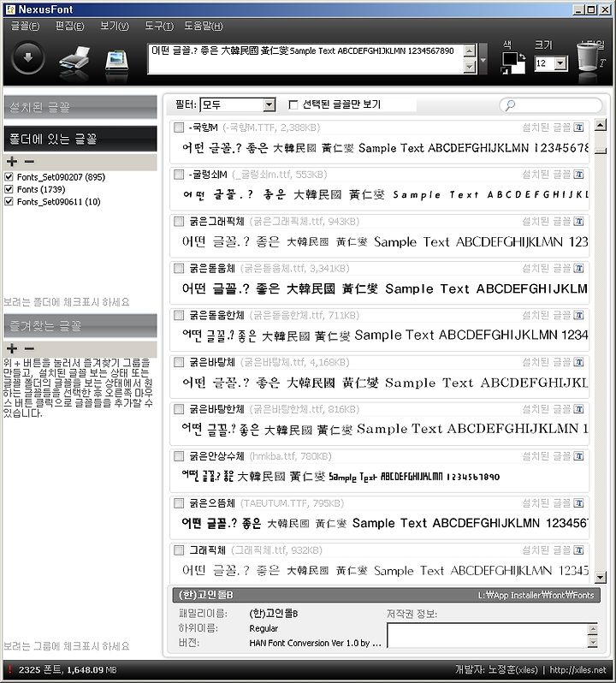The height and width of the screenshot is (683, 616).
Task: Open the 보기(V) menu
Action: coord(115,27)
